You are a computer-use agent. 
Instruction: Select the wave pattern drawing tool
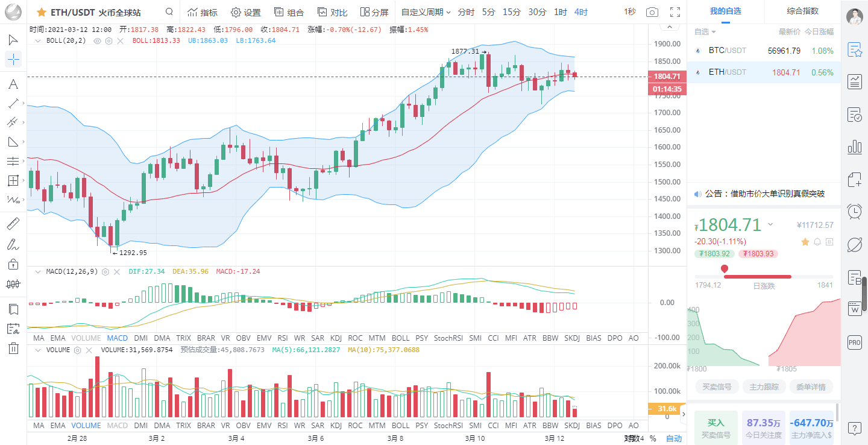(x=13, y=200)
